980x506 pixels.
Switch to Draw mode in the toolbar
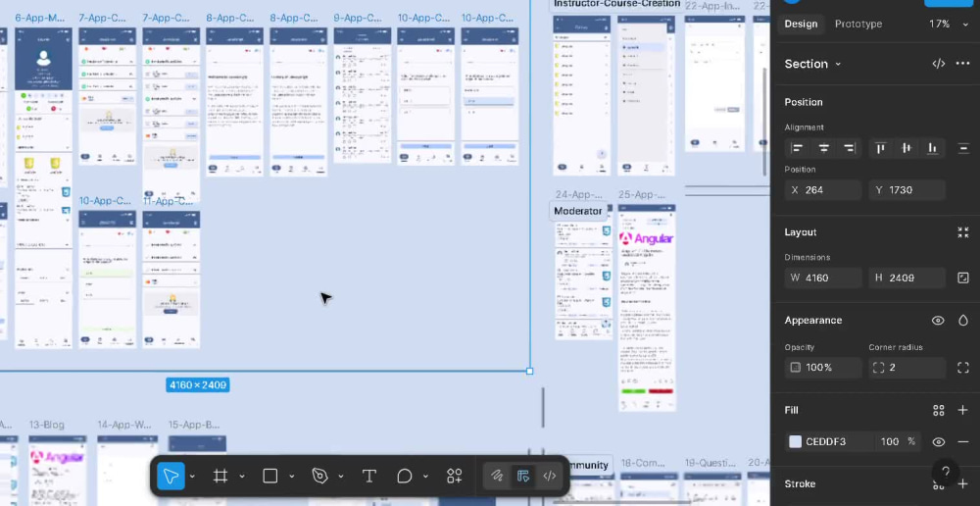coord(497,476)
